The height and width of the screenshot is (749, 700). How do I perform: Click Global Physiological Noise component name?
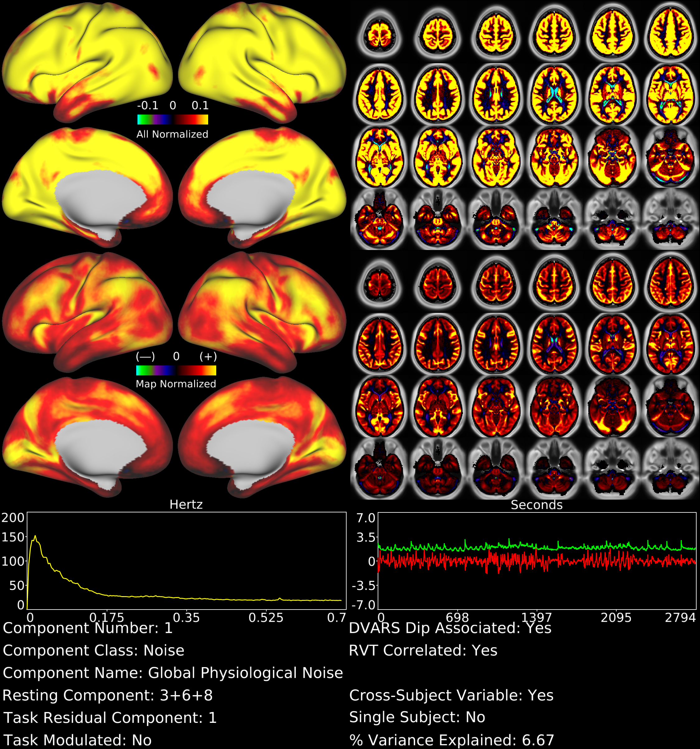pos(245,673)
